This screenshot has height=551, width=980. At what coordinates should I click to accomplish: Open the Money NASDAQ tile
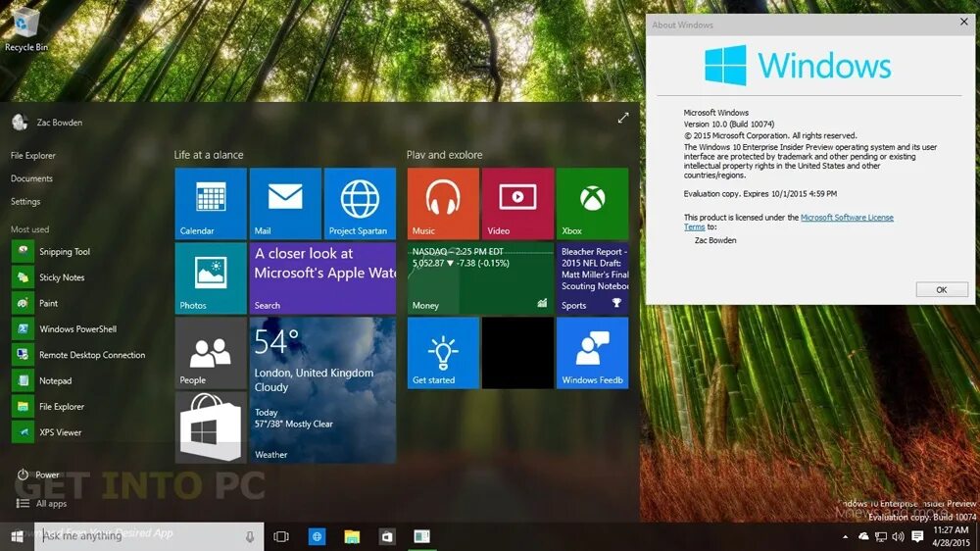pyautogui.click(x=480, y=277)
